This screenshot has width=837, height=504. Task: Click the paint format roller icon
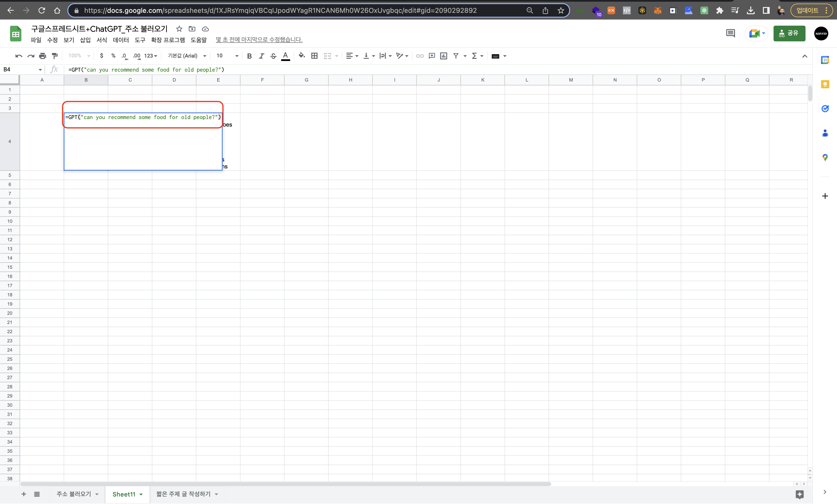55,56
